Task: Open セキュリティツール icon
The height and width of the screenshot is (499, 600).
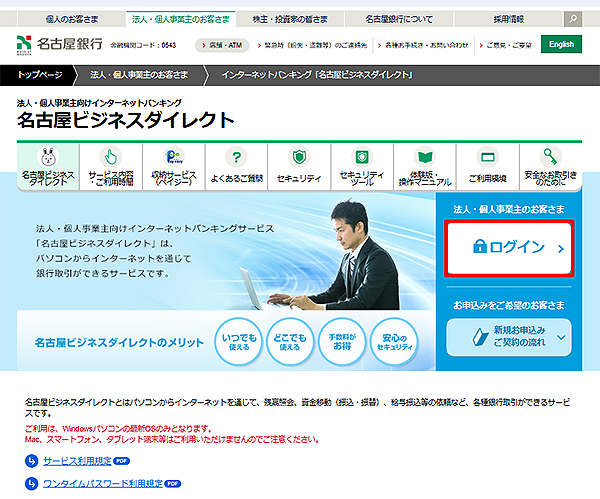Action: point(362,157)
